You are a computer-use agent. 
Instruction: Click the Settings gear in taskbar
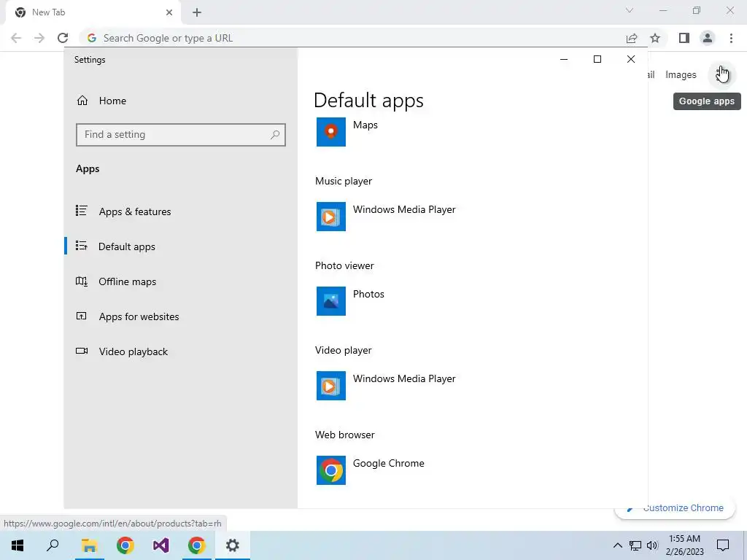pyautogui.click(x=233, y=545)
